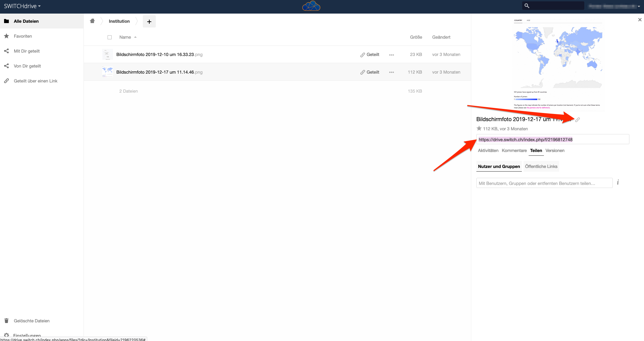
Task: Click Geteilt on Bildschirmfoto 2019-12-10 row
Action: click(x=370, y=55)
